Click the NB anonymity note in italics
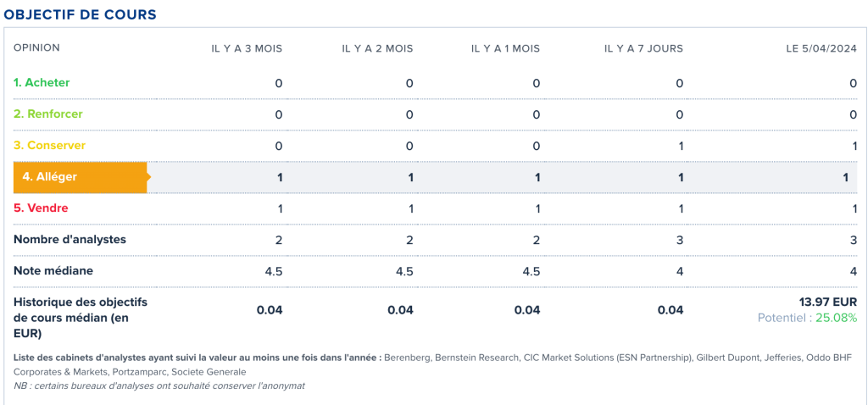The image size is (868, 405). (x=159, y=386)
